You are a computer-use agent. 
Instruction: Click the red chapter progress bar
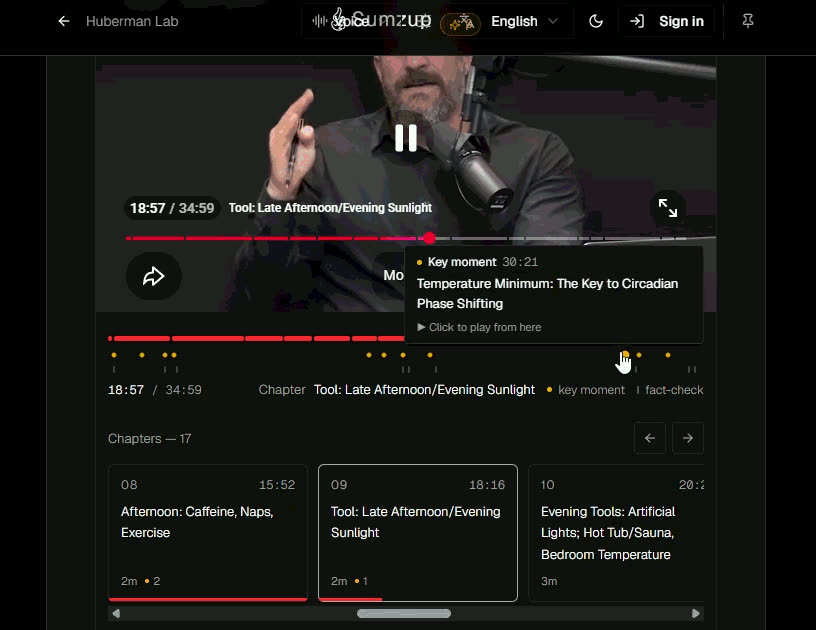256,339
